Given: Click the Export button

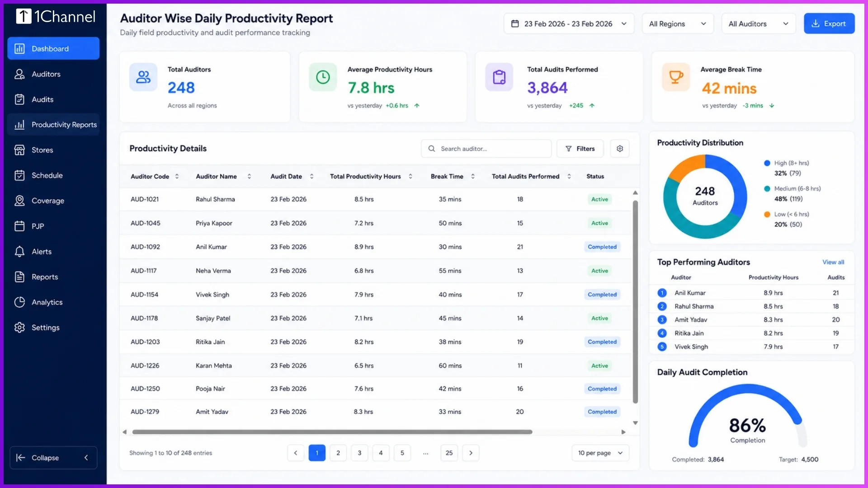Looking at the screenshot, I should click(x=829, y=23).
